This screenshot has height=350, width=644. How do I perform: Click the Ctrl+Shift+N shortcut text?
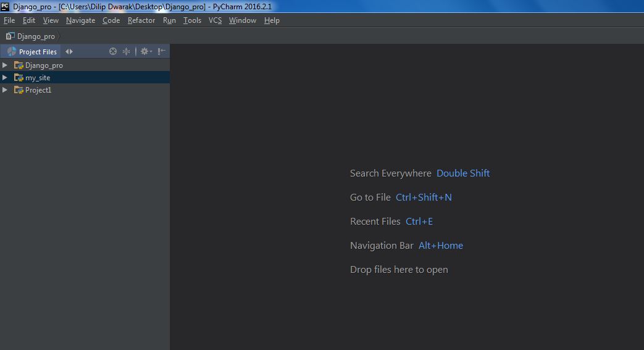tap(424, 197)
